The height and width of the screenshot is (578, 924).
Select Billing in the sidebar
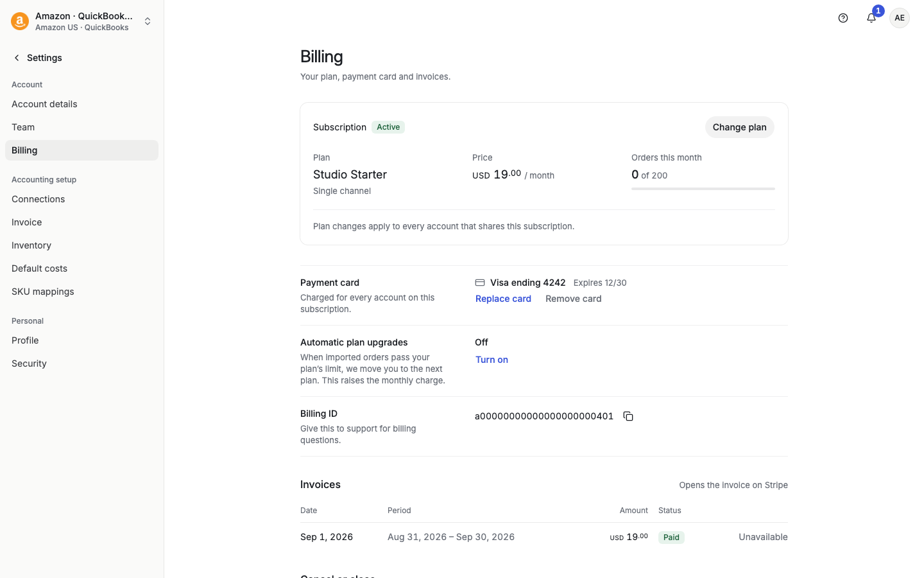(x=81, y=150)
